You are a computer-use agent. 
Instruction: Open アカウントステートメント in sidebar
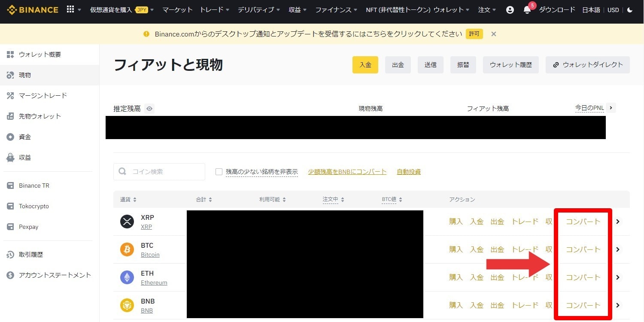49,275
